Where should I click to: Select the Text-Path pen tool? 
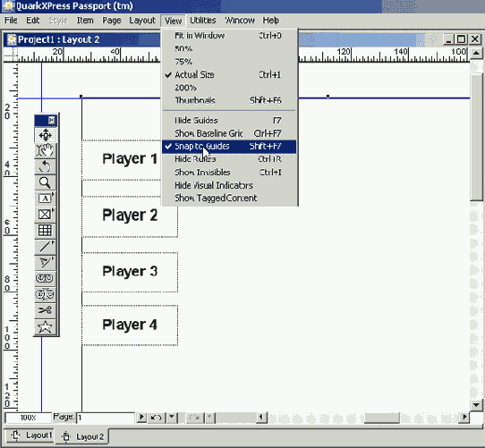tap(45, 263)
